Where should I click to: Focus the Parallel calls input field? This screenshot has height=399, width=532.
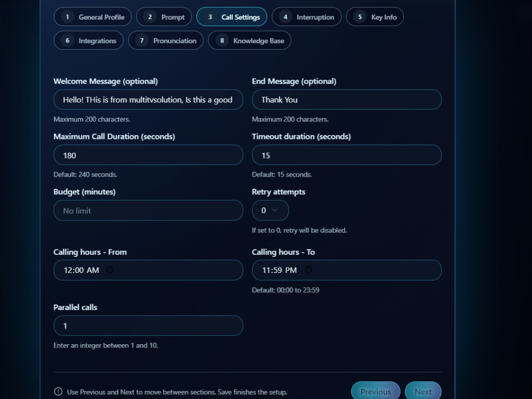(148, 326)
